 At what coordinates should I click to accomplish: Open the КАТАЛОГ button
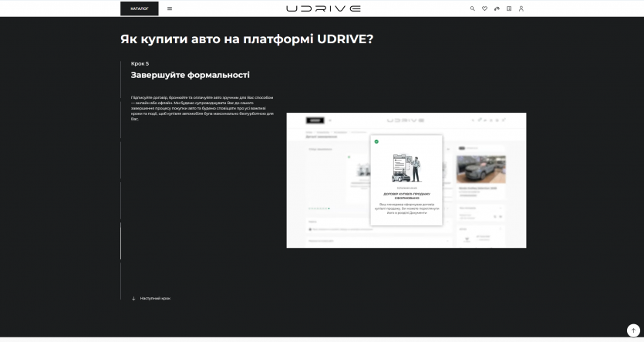click(x=140, y=8)
